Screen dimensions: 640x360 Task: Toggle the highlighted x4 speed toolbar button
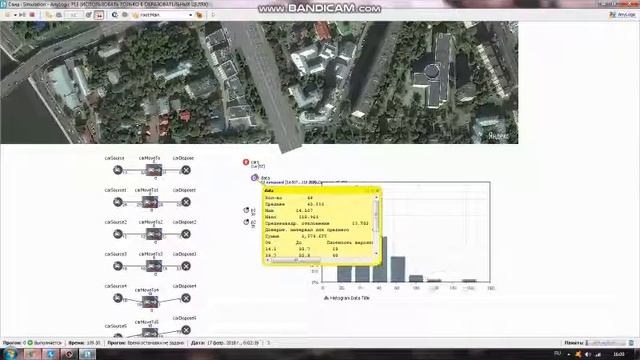tap(99, 15)
